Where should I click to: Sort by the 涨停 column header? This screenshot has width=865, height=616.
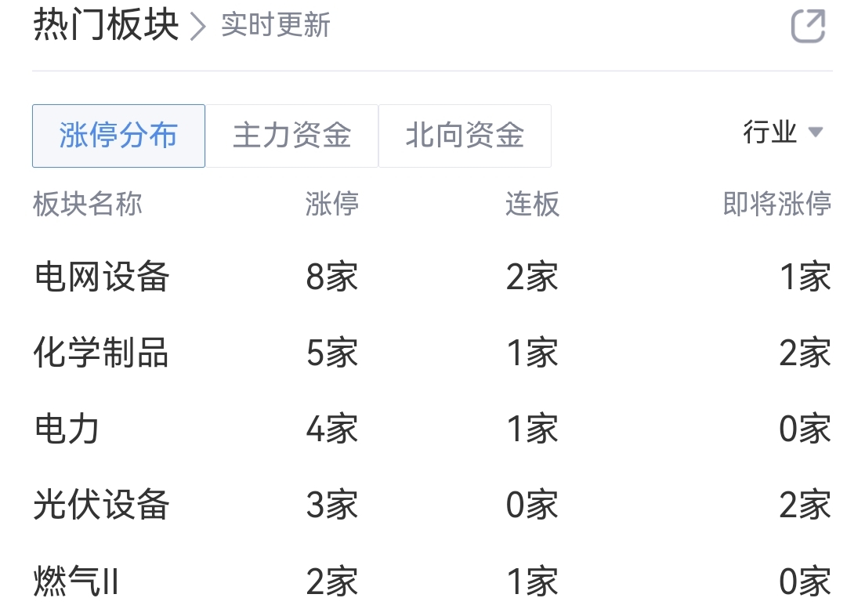tap(332, 204)
